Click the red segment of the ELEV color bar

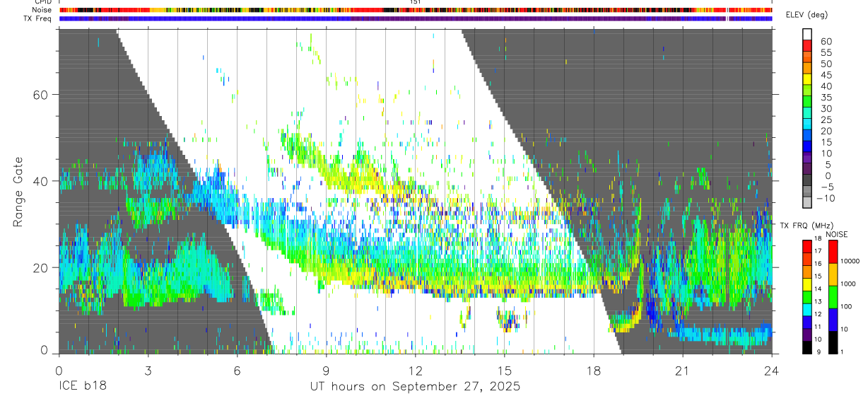[807, 45]
